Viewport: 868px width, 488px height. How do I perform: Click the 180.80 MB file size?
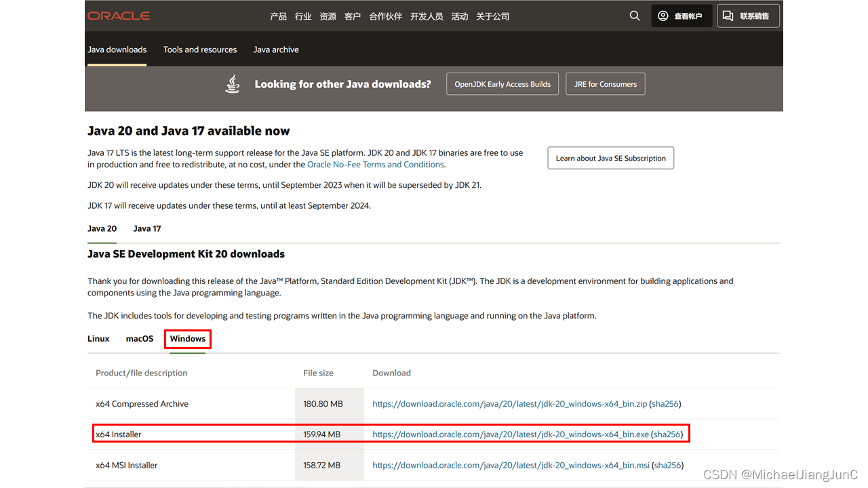click(x=323, y=404)
